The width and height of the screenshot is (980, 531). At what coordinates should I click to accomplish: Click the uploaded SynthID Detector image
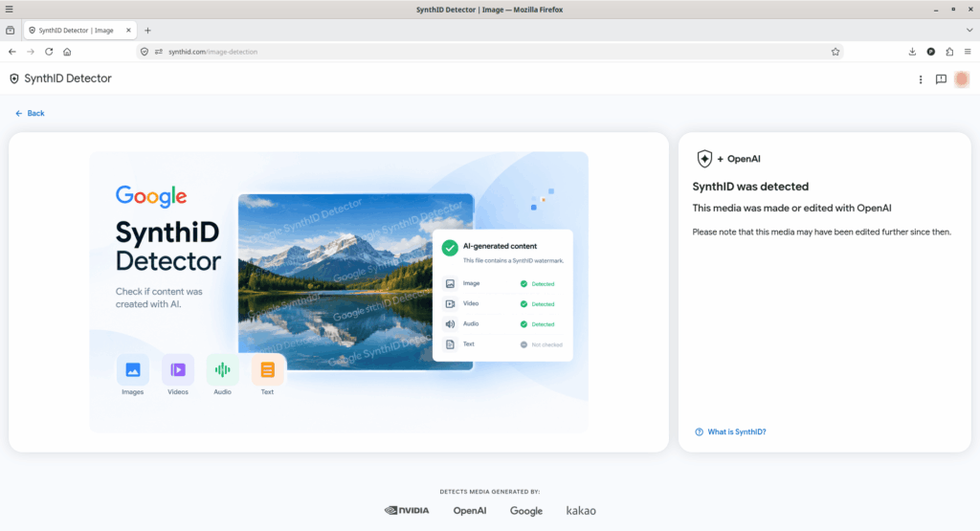[339, 293]
